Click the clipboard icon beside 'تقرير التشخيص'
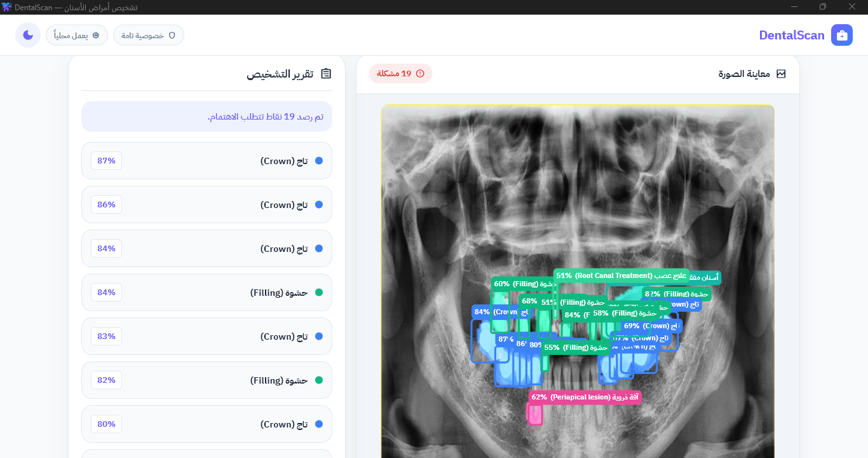This screenshot has height=458, width=868. tap(326, 74)
